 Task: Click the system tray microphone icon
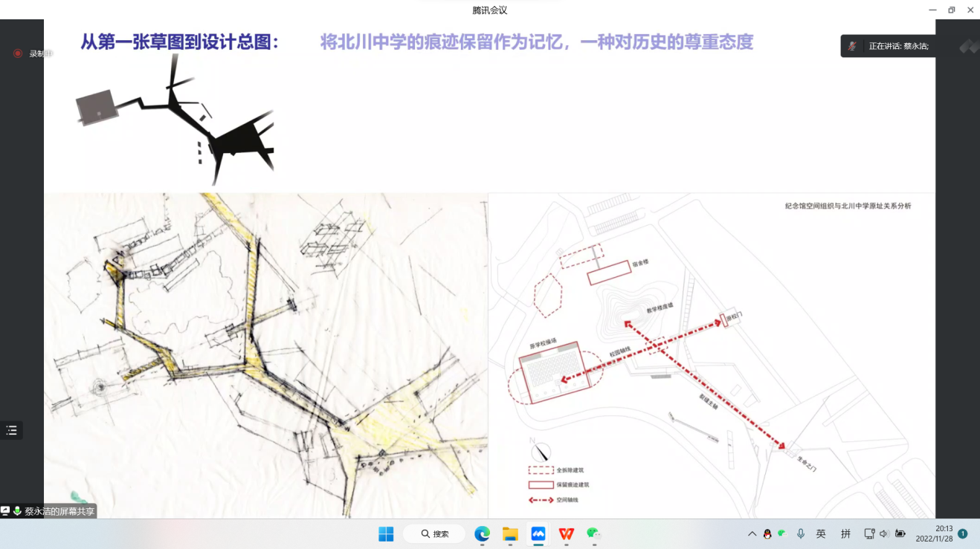[801, 533]
